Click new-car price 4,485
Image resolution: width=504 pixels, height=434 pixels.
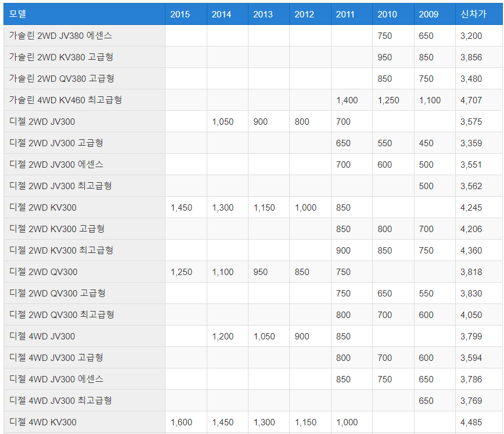click(471, 422)
